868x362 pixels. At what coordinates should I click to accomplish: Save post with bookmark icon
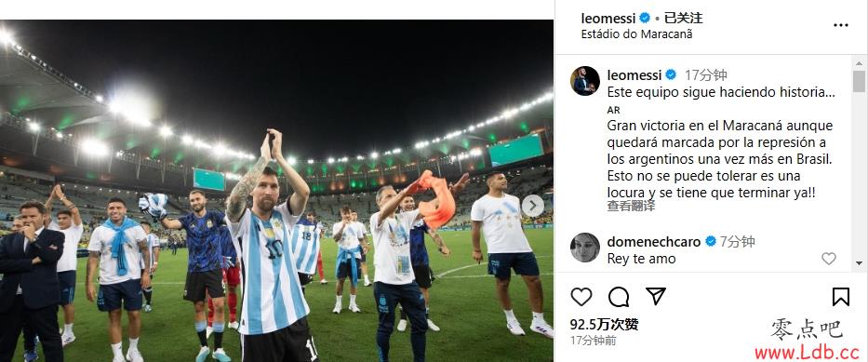pos(840,297)
